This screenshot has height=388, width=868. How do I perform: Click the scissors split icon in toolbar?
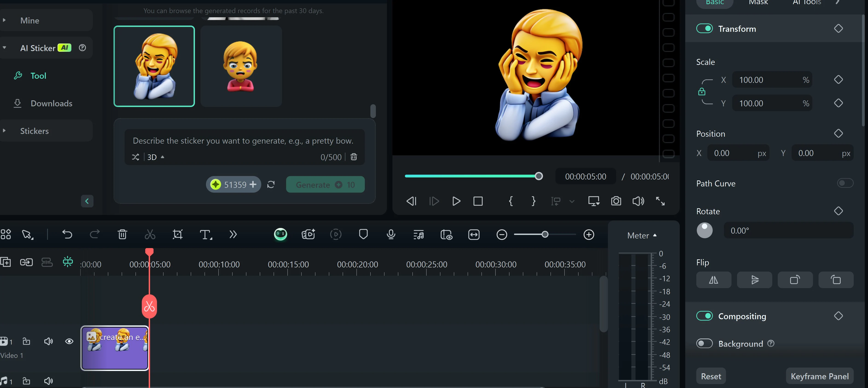point(150,235)
